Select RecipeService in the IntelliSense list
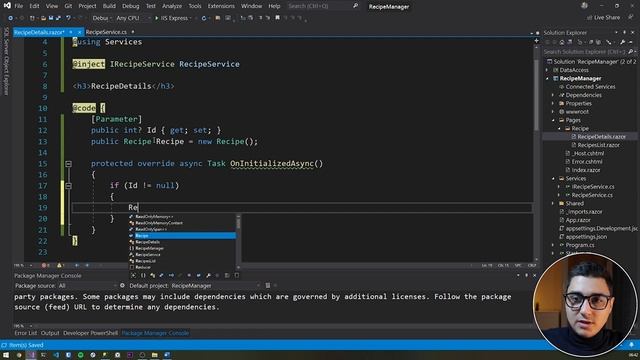The width and height of the screenshot is (640, 360). pos(182,255)
